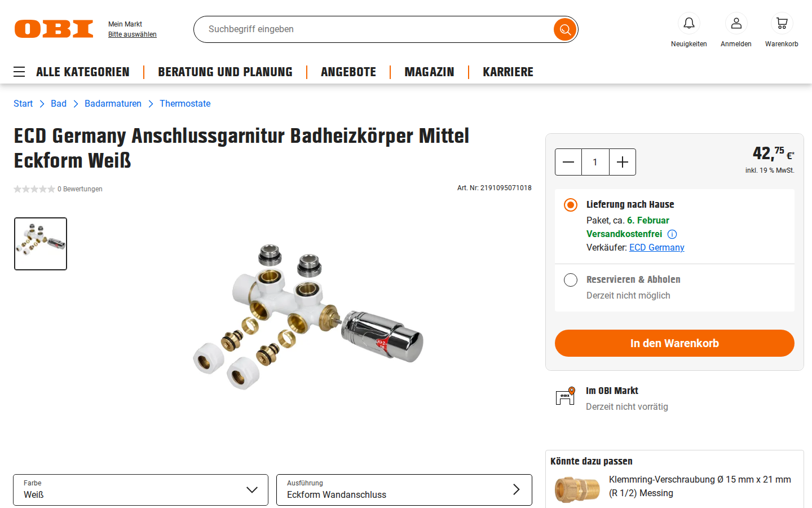Image resolution: width=812 pixels, height=508 pixels.
Task: Click the orange search magnifier button
Action: click(565, 29)
